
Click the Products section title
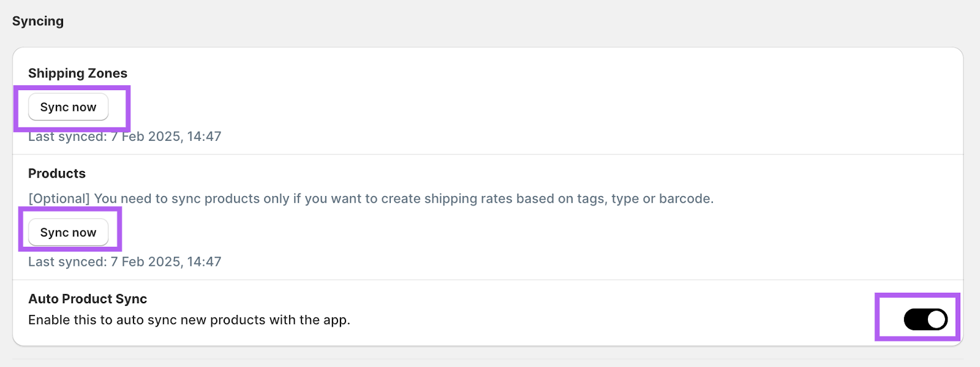click(x=57, y=173)
